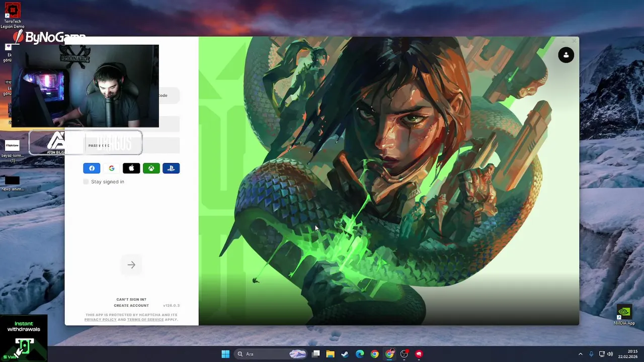Screen dimensions: 644x362
Task: Click the arrow sign-in submit button
Action: 131,265
